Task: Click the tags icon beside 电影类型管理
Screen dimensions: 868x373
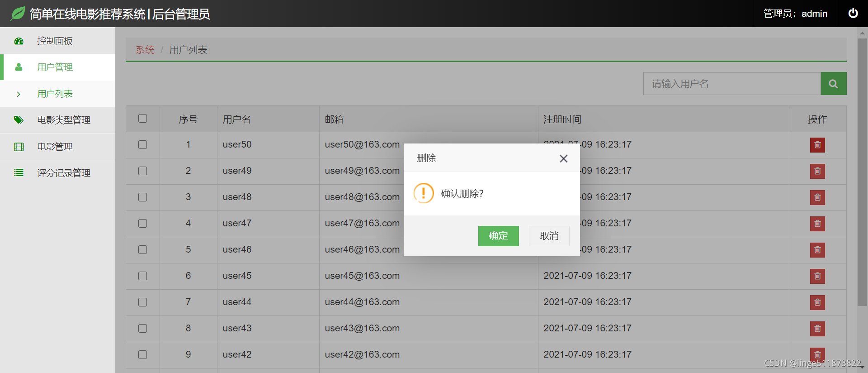Action: (x=19, y=120)
